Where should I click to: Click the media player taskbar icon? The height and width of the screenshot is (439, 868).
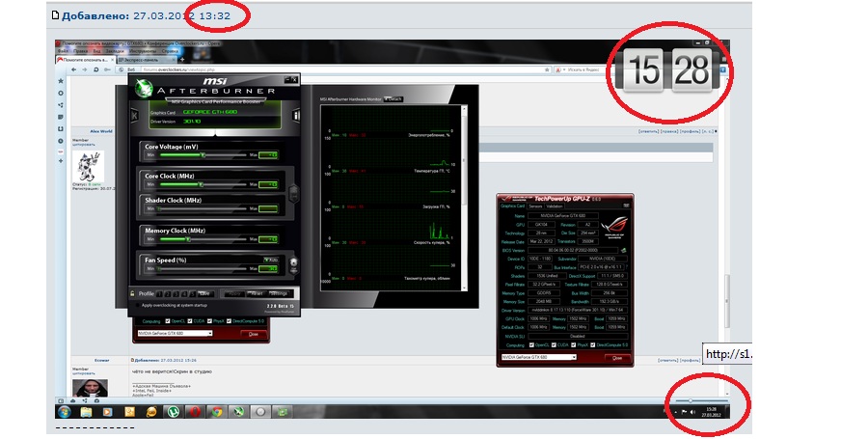[108, 412]
